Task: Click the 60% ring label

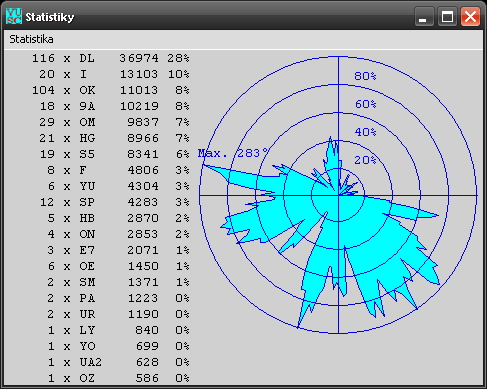Action: point(365,104)
